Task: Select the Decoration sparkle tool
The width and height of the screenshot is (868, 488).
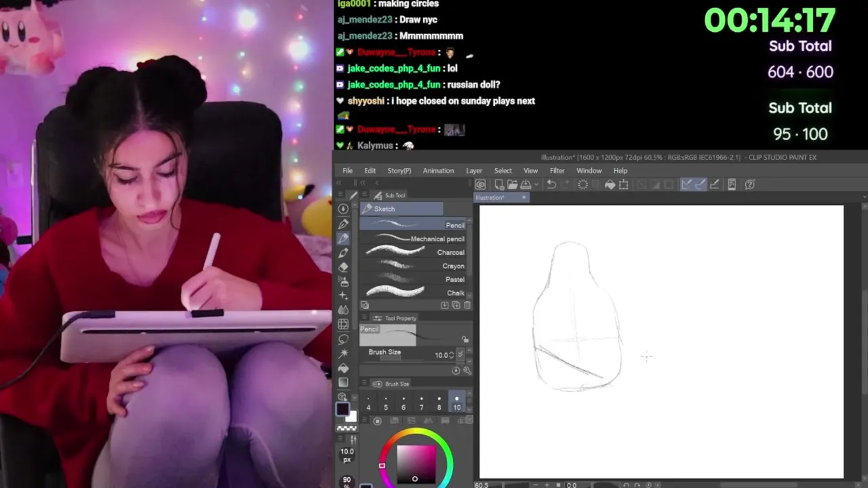Action: pos(343,296)
